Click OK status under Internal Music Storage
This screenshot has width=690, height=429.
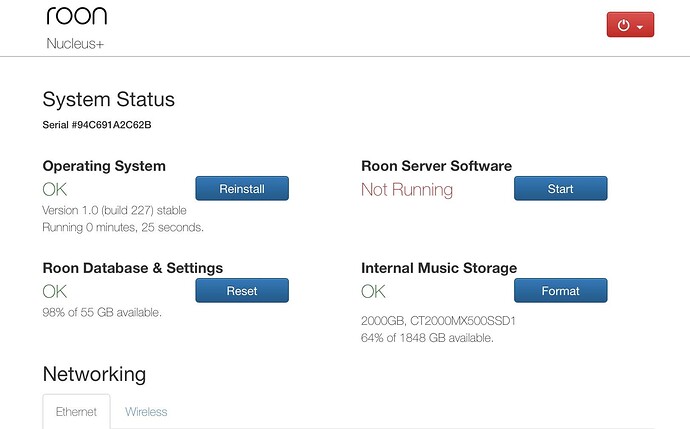coord(373,291)
